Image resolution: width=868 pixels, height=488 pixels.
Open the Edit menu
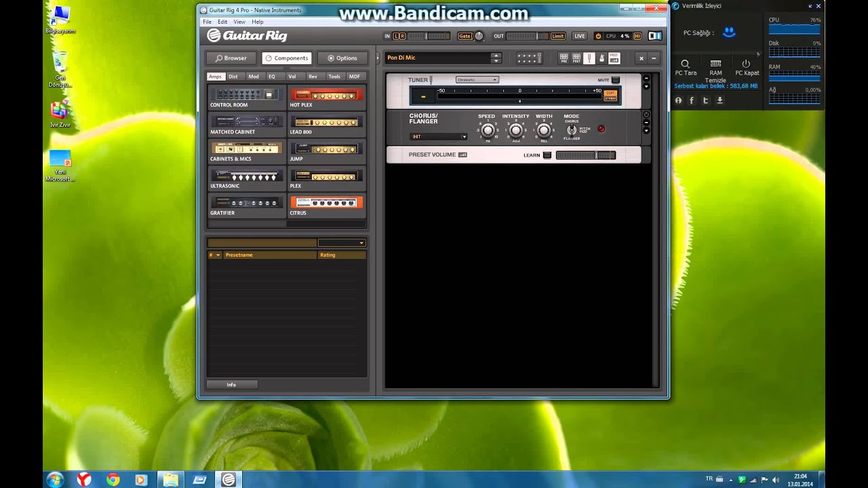coord(222,22)
